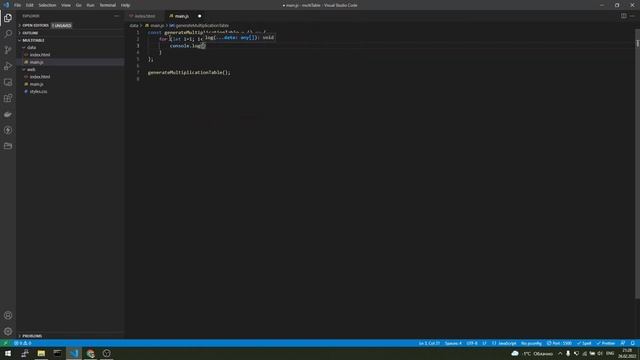The width and height of the screenshot is (640, 360).
Task: Click generateMultiplicationTable breadcrumb segment
Action: coord(200,26)
